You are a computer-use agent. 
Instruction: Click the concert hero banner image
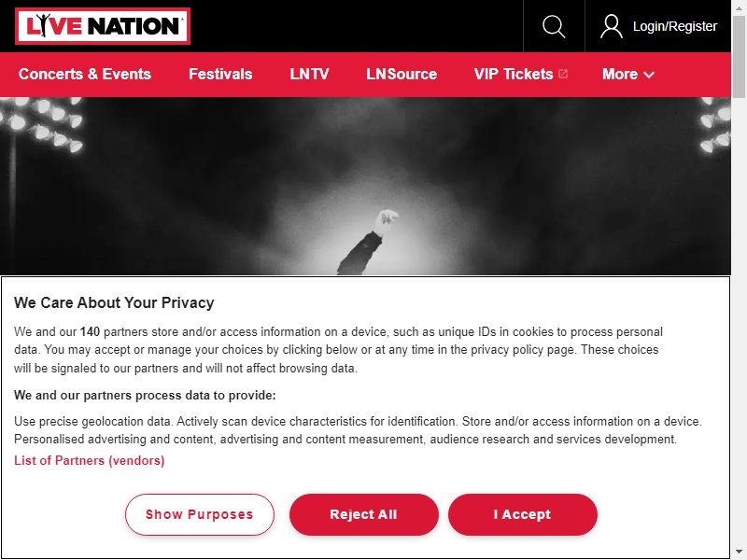pyautogui.click(x=365, y=186)
